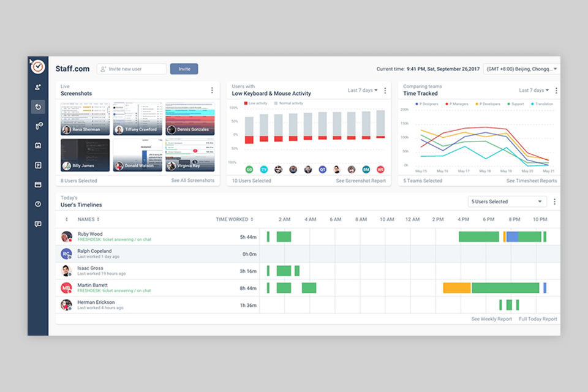Click Herman Erickson's profile avatar

point(66,304)
